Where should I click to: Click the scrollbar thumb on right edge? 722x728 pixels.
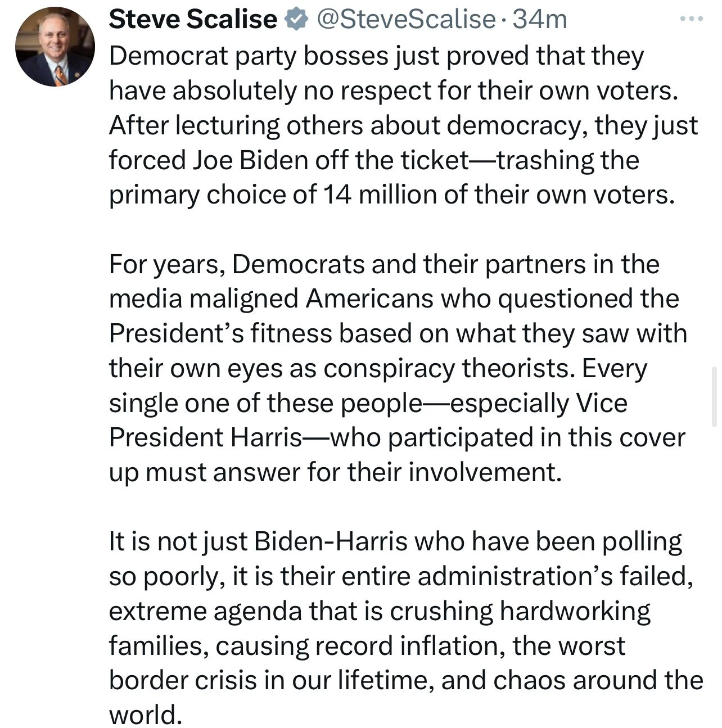715,396
